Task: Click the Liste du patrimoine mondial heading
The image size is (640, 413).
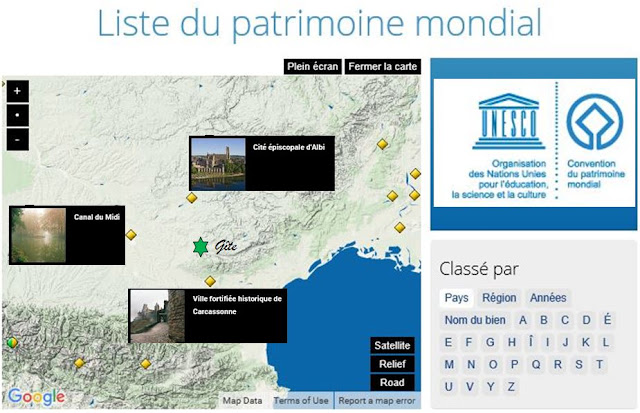Action: click(x=320, y=22)
